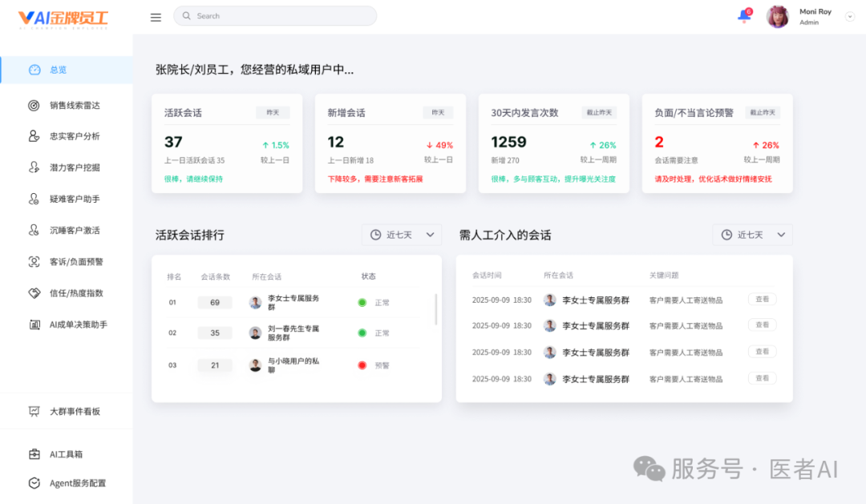The height and width of the screenshot is (504, 866).
Task: Click the 发言次数 value 1259
Action: pyautogui.click(x=508, y=143)
